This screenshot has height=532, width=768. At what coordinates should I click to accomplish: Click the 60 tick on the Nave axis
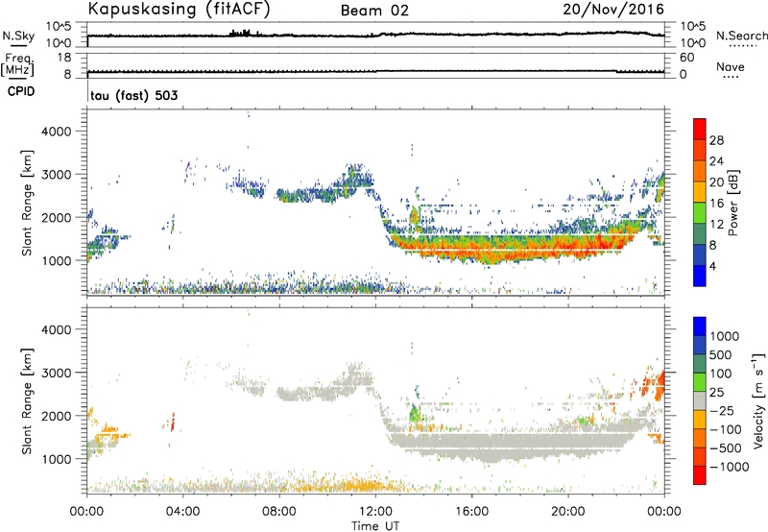pos(686,58)
